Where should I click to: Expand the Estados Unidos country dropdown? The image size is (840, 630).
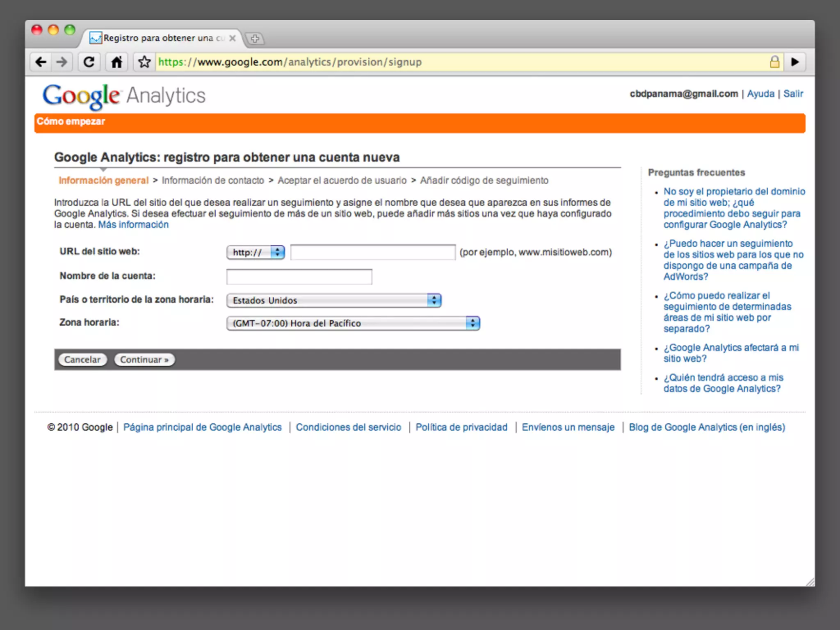click(x=333, y=300)
